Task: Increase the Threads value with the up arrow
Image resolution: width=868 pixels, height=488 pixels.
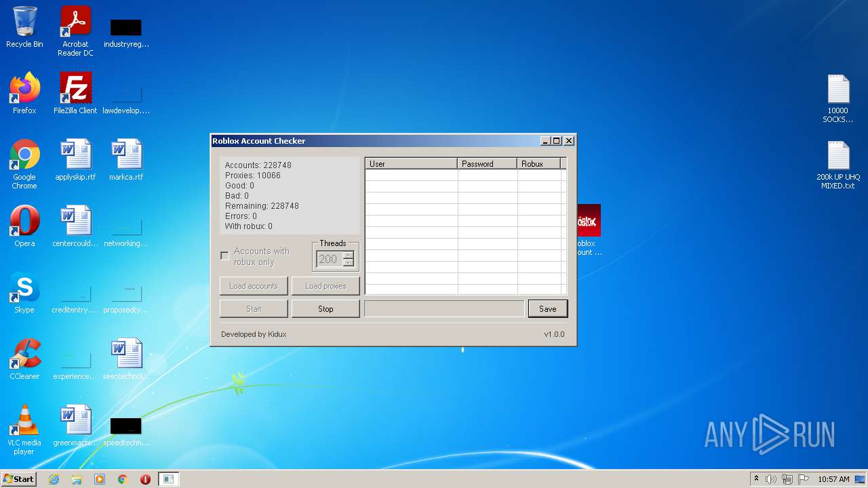Action: coord(349,256)
